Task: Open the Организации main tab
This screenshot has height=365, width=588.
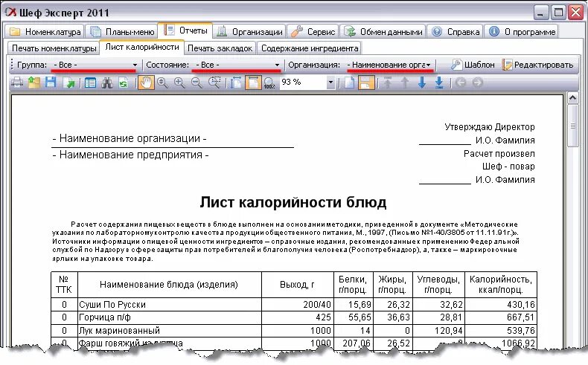Action: [x=250, y=32]
